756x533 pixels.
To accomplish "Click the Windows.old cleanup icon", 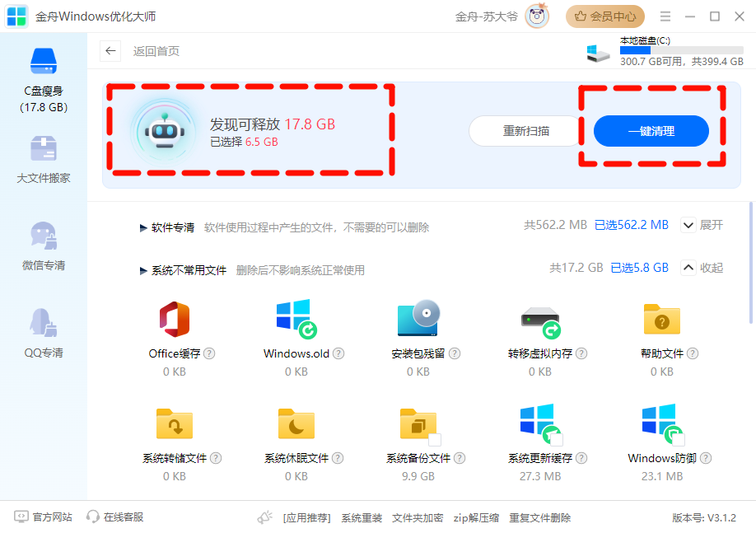I will click(x=295, y=320).
